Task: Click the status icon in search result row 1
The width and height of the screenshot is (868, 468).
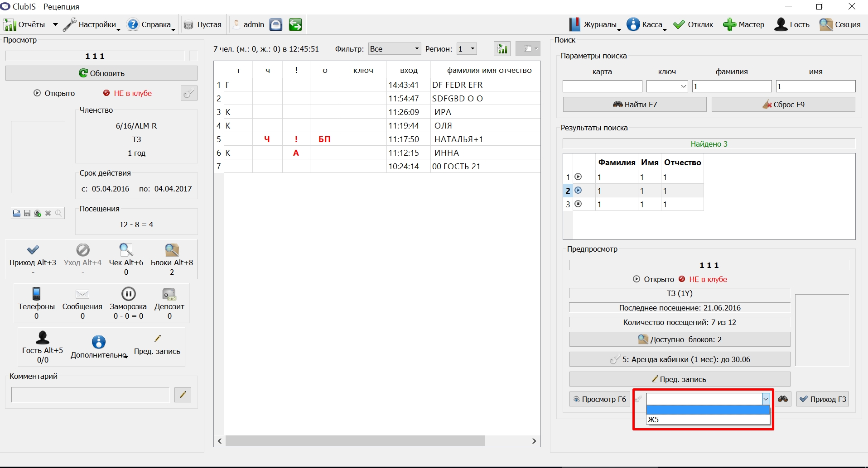Action: click(x=578, y=177)
